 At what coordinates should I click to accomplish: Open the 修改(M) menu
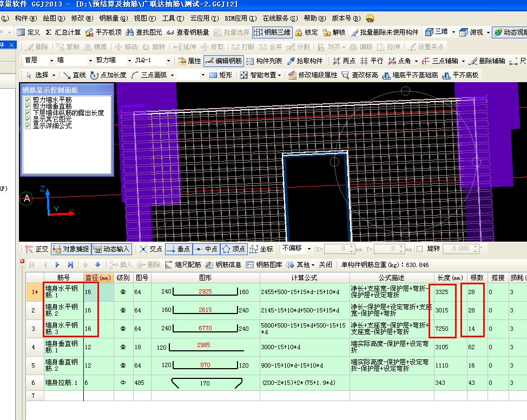[82, 18]
